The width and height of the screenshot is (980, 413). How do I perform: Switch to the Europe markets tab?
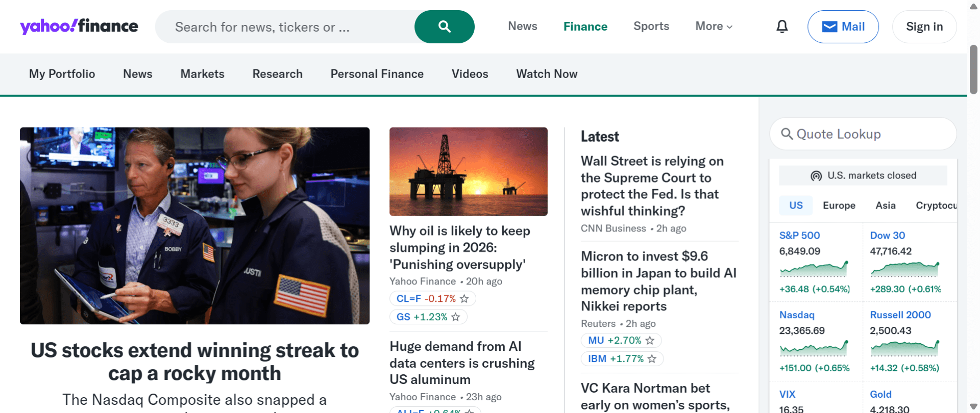coord(839,205)
